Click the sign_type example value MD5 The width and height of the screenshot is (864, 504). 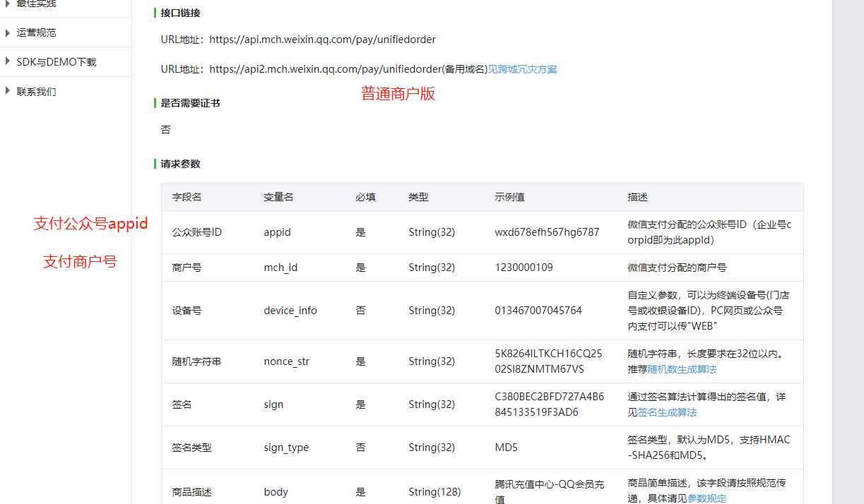[507, 448]
